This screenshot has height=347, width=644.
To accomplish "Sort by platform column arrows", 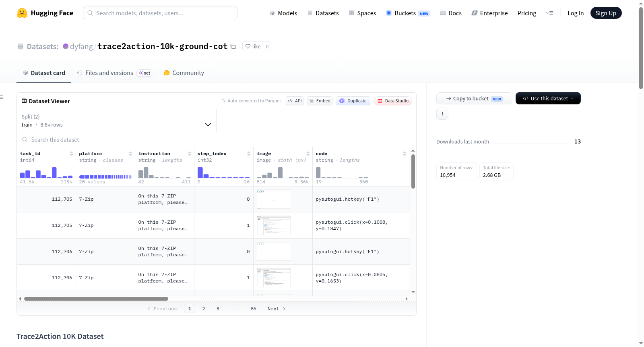I will pos(130,154).
